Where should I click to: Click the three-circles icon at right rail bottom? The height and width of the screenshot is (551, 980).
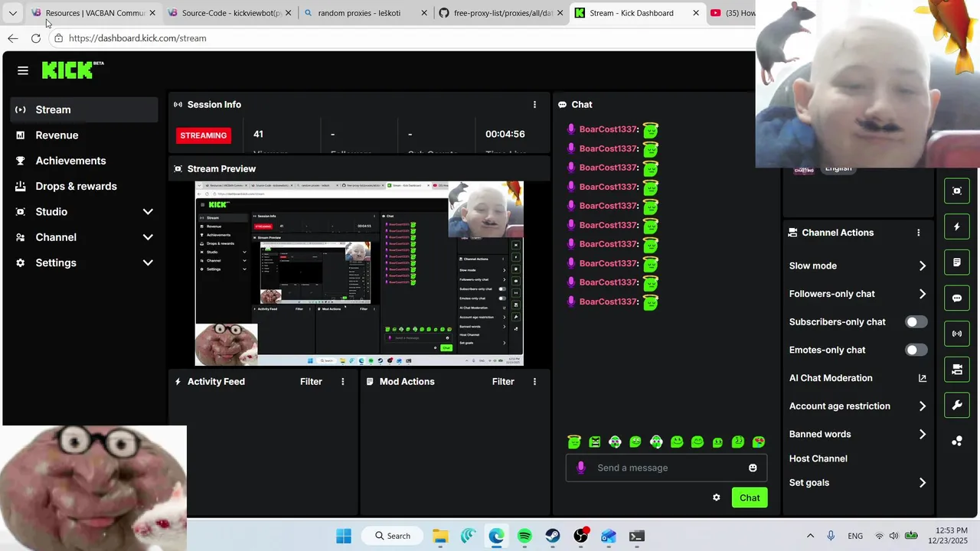point(957,441)
